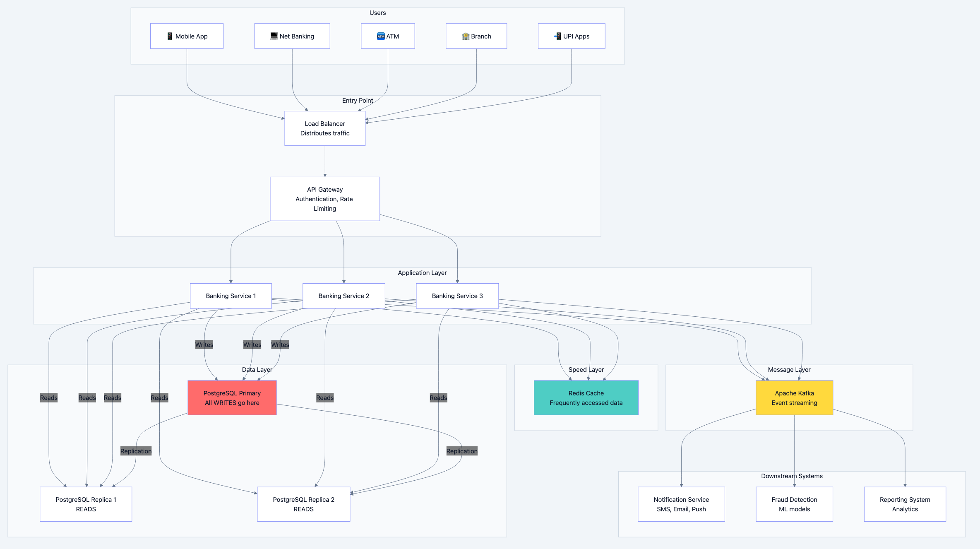Select the Replication label near Replica 1

tap(136, 451)
